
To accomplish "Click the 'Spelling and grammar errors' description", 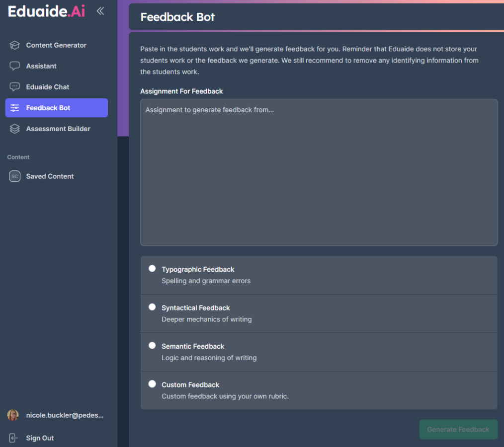I will point(206,281).
